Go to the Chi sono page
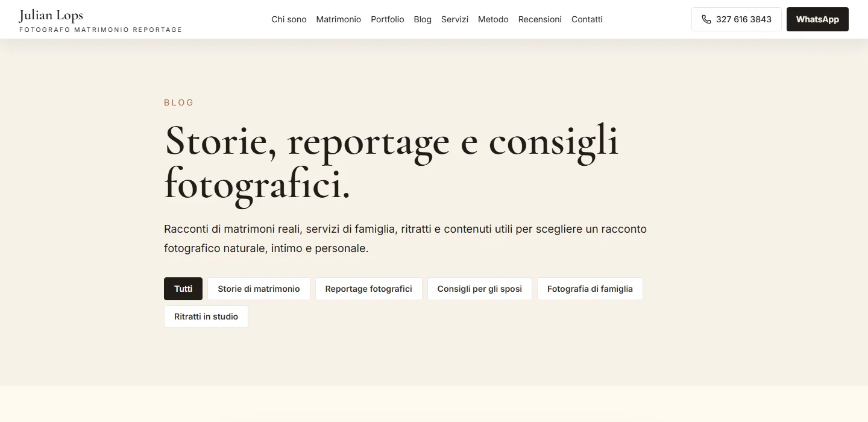 [289, 19]
